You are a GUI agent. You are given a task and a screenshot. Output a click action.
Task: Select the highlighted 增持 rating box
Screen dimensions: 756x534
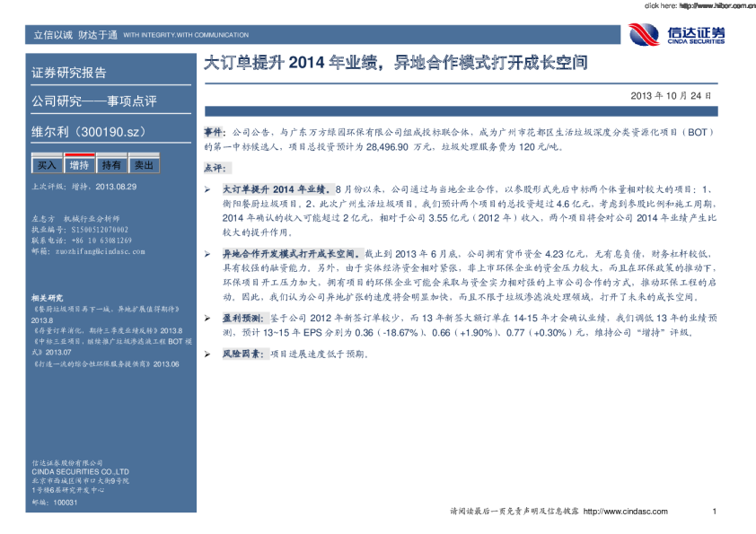(x=79, y=165)
